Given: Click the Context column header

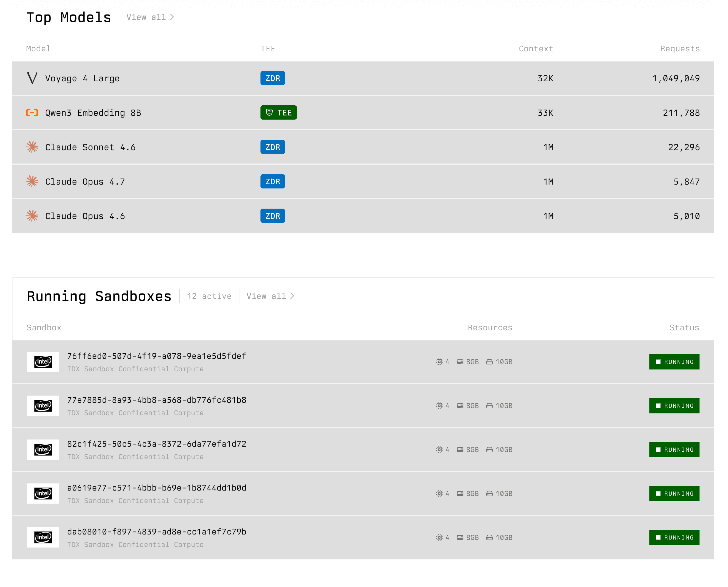Looking at the screenshot, I should tap(536, 49).
